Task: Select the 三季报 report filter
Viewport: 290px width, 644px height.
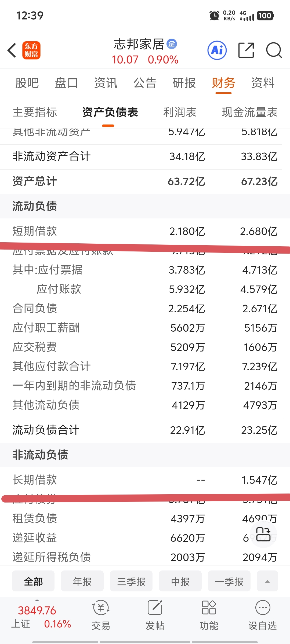Action: click(131, 581)
